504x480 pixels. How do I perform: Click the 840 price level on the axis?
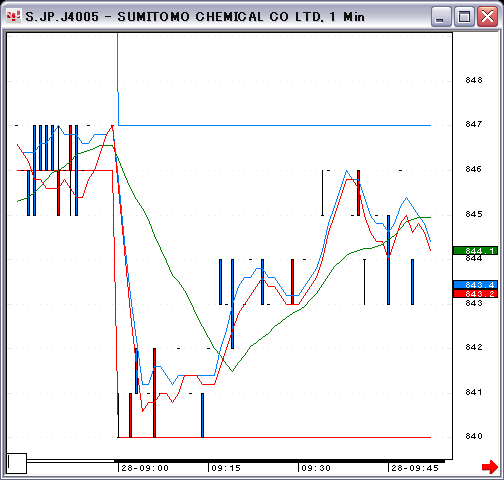coord(474,436)
